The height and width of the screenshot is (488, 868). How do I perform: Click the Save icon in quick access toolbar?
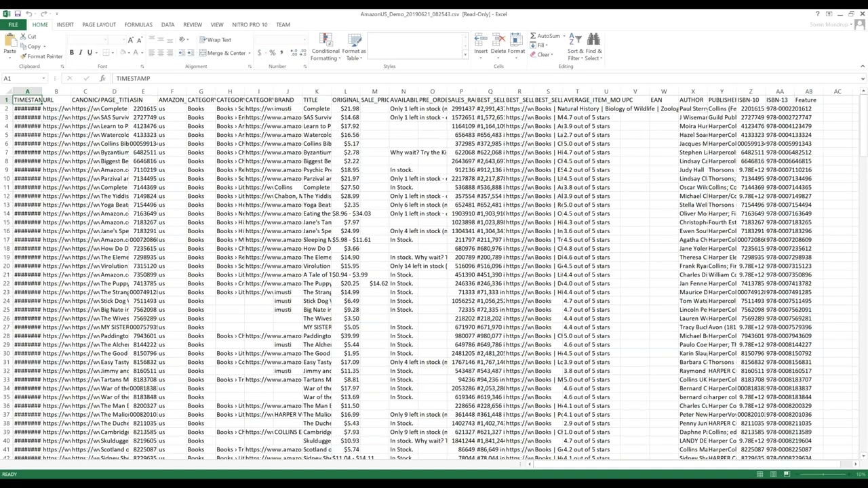point(18,14)
